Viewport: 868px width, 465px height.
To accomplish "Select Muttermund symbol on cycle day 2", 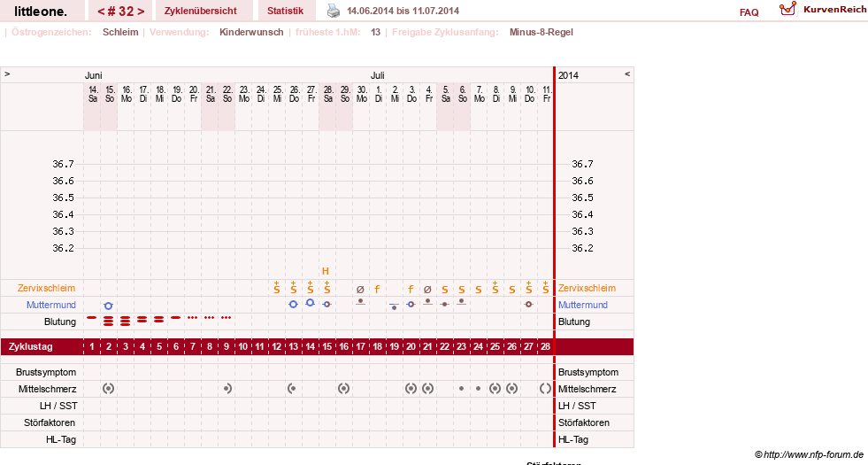I will click(109, 306).
